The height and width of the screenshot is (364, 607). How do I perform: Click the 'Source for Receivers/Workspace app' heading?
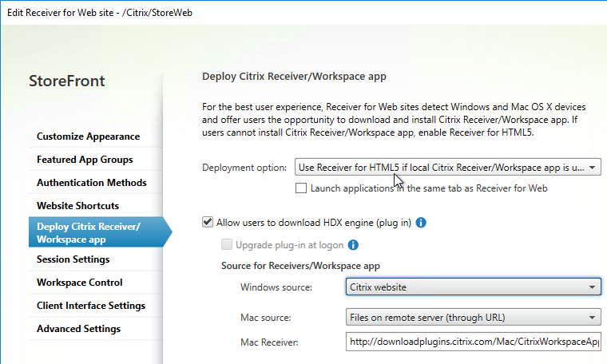(x=300, y=266)
